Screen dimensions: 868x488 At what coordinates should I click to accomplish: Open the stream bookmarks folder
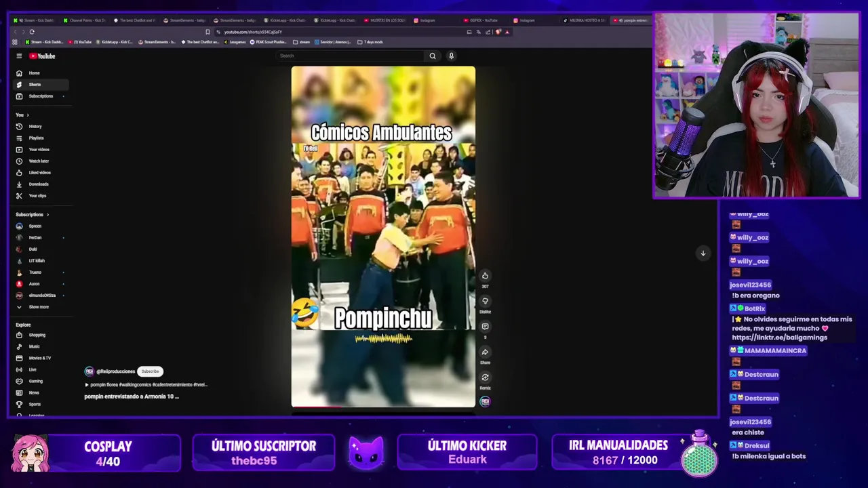pos(302,42)
